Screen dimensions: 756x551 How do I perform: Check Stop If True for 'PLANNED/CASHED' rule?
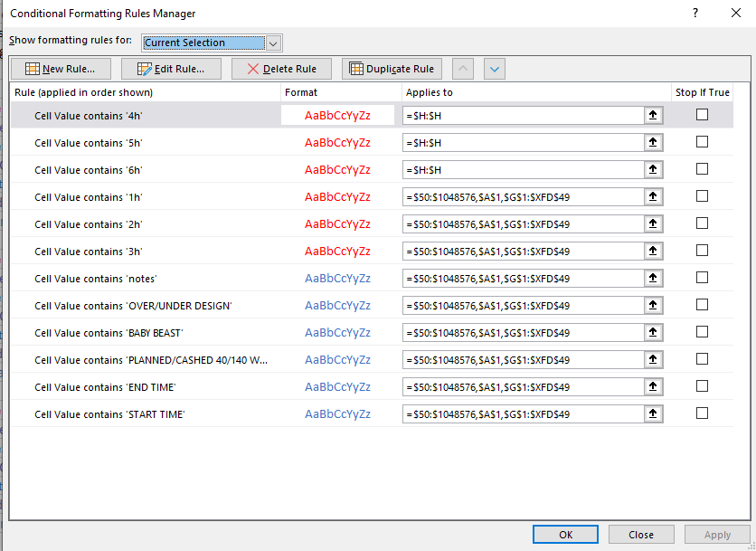702,359
